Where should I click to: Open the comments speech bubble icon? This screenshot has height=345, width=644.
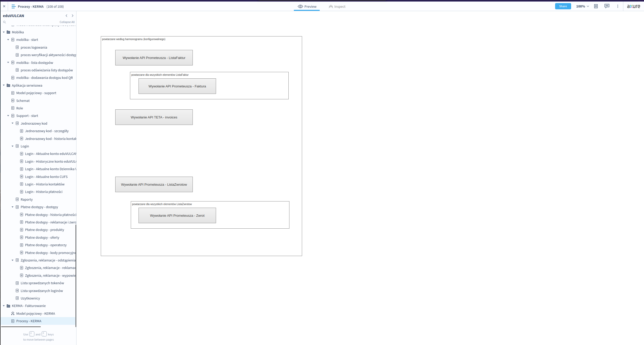pyautogui.click(x=607, y=6)
